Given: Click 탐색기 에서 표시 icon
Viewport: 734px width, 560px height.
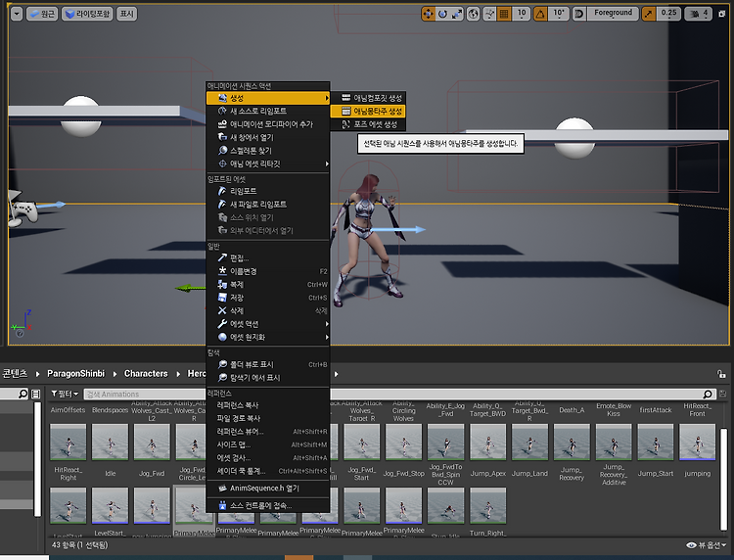Looking at the screenshot, I should [x=222, y=377].
